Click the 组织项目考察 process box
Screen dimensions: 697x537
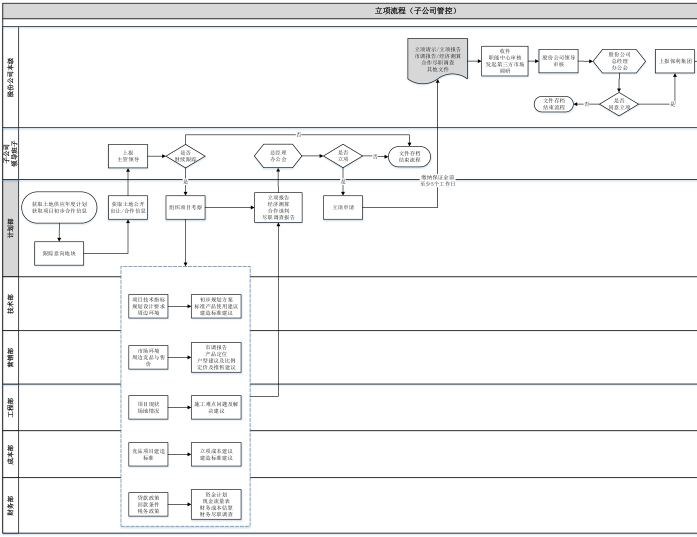[184, 207]
